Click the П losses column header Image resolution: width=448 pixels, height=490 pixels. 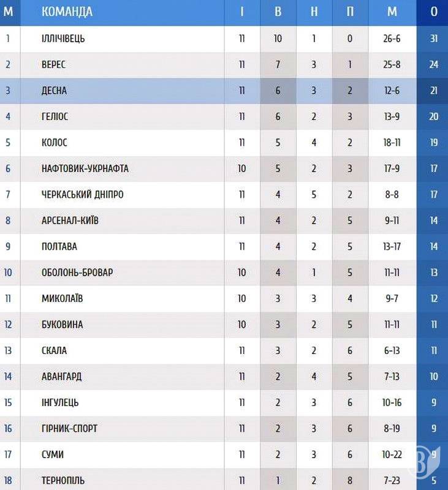(x=350, y=12)
